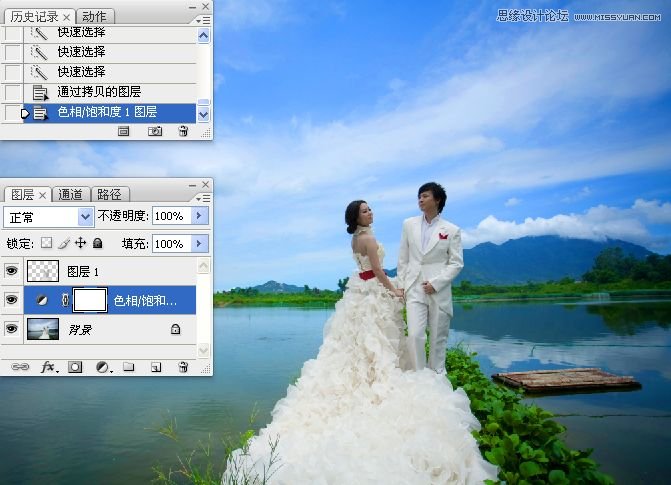Select 色相/饱和度 1 图层 history state
Viewport: 671px width, 485px height.
110,113
